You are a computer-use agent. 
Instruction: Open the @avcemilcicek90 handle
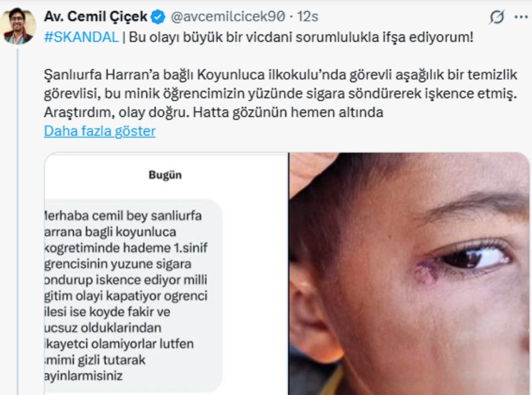click(228, 16)
